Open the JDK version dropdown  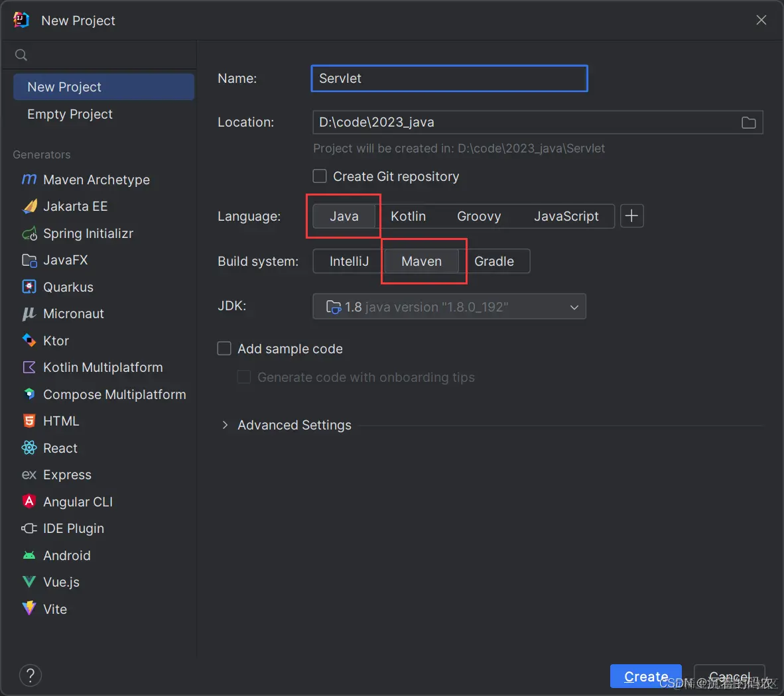point(449,306)
